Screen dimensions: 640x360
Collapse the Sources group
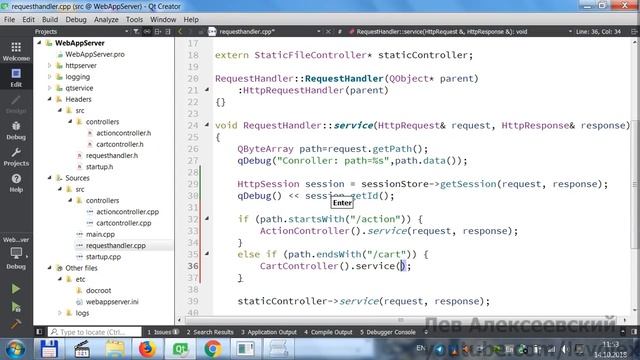(x=50, y=178)
